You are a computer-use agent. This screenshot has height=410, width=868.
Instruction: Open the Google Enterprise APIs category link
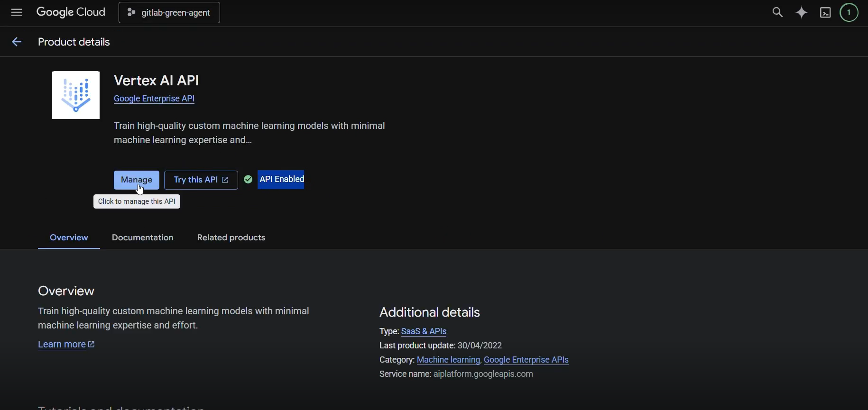click(526, 360)
